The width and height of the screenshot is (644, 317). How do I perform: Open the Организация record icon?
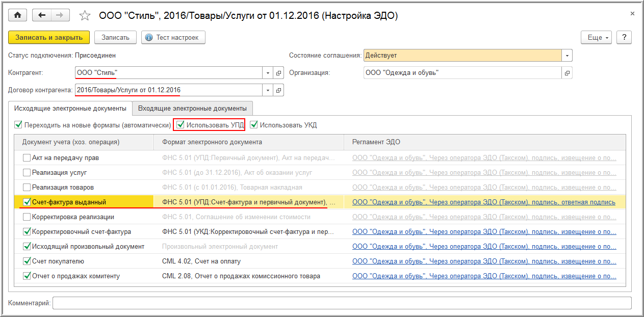click(x=566, y=73)
